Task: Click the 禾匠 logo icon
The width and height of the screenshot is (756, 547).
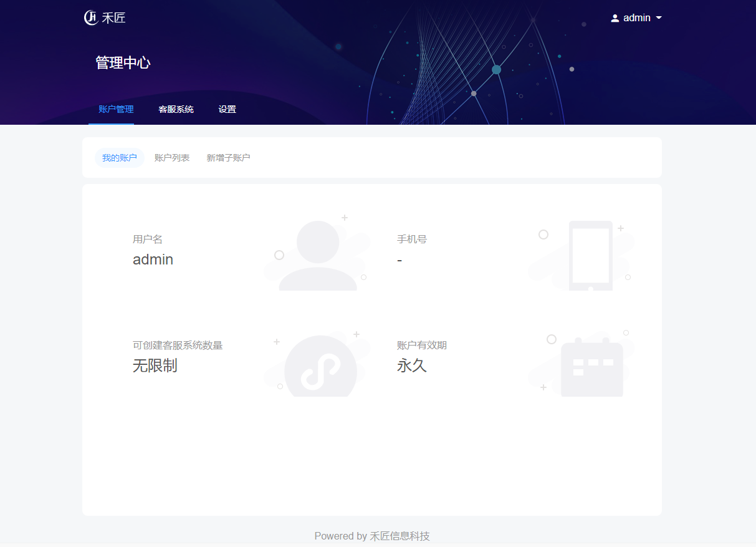Action: coord(91,17)
